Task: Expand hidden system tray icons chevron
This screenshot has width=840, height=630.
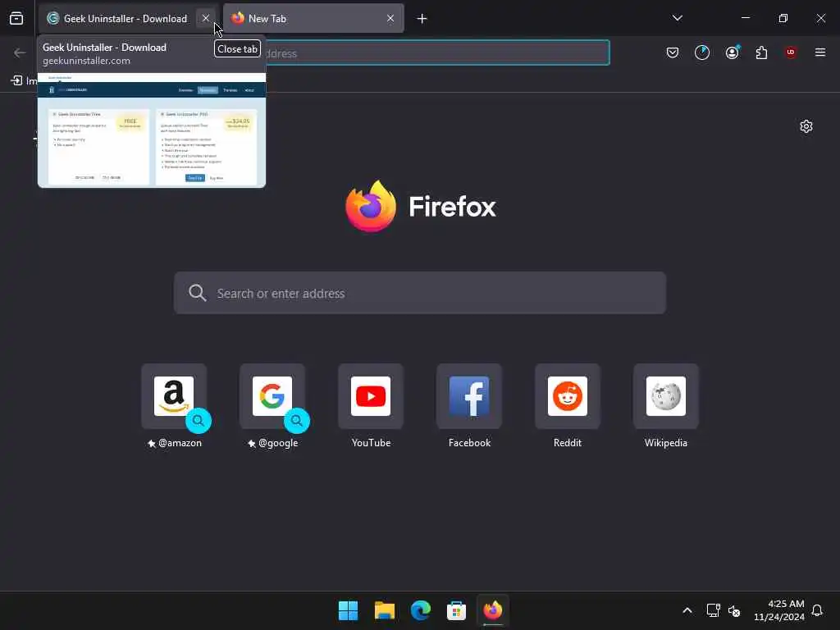Action: [687, 610]
